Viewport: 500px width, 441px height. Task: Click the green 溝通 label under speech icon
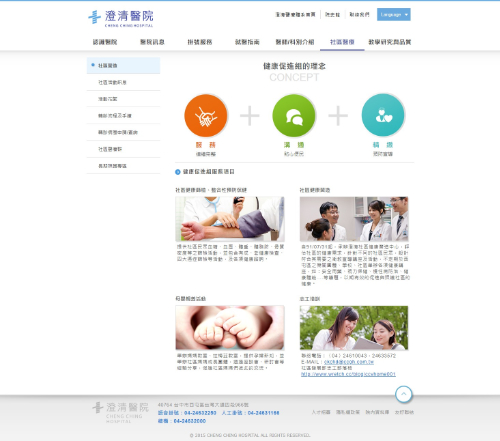[x=294, y=145]
